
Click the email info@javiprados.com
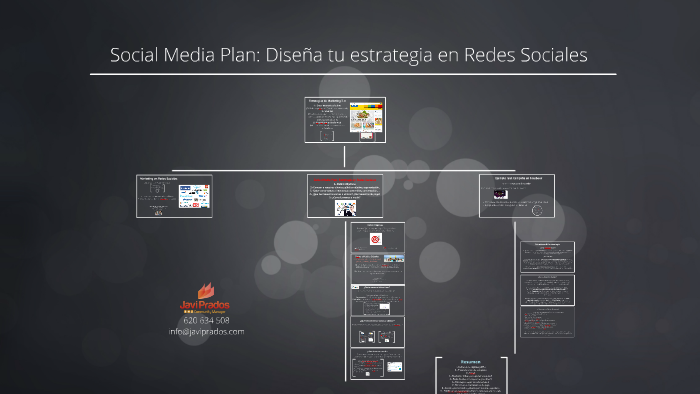pos(206,332)
